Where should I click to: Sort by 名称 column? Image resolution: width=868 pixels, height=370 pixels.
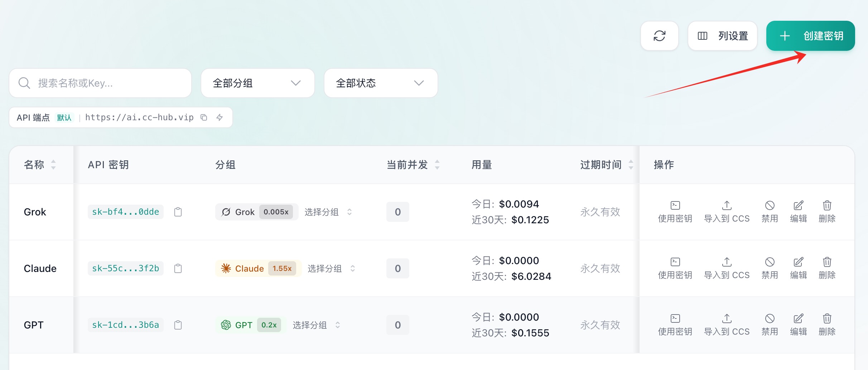(53, 165)
